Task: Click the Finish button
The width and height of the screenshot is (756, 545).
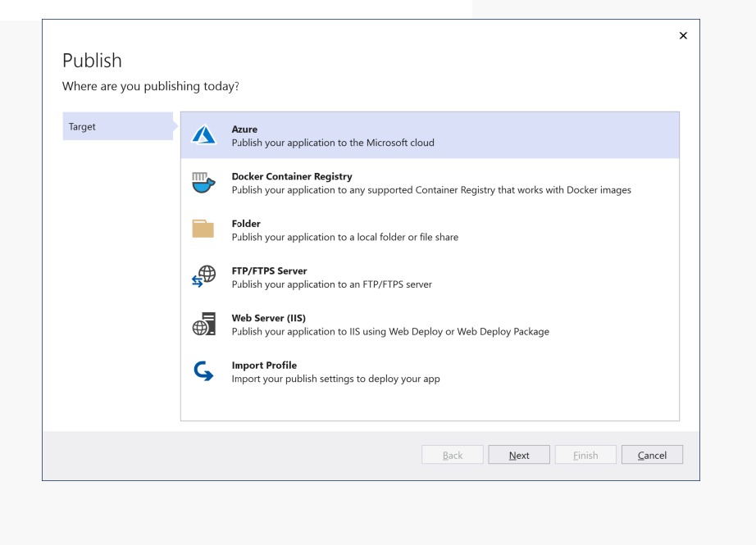Action: click(585, 454)
